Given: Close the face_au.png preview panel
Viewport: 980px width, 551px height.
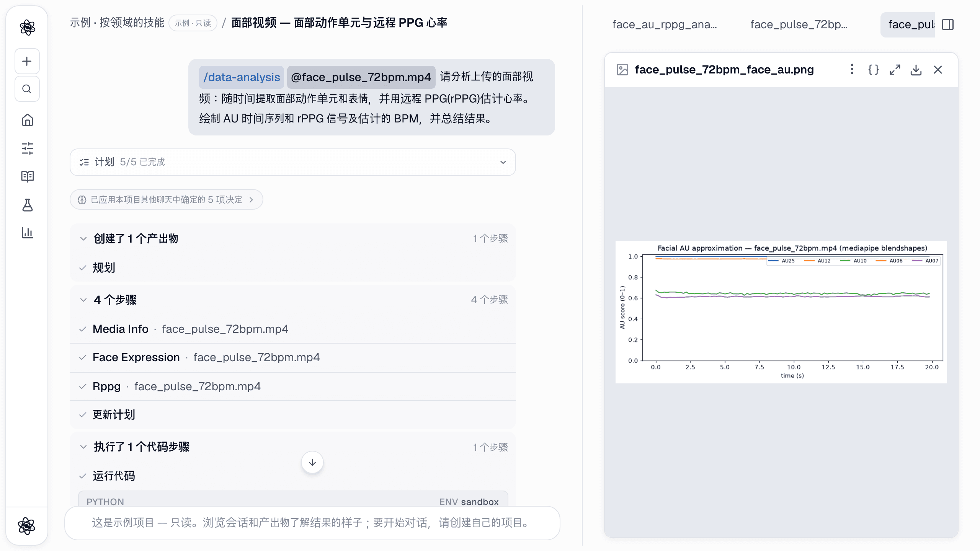Looking at the screenshot, I should pyautogui.click(x=938, y=70).
